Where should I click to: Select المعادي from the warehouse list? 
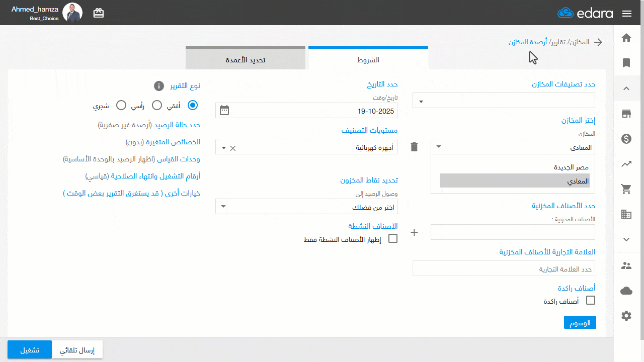point(514,180)
